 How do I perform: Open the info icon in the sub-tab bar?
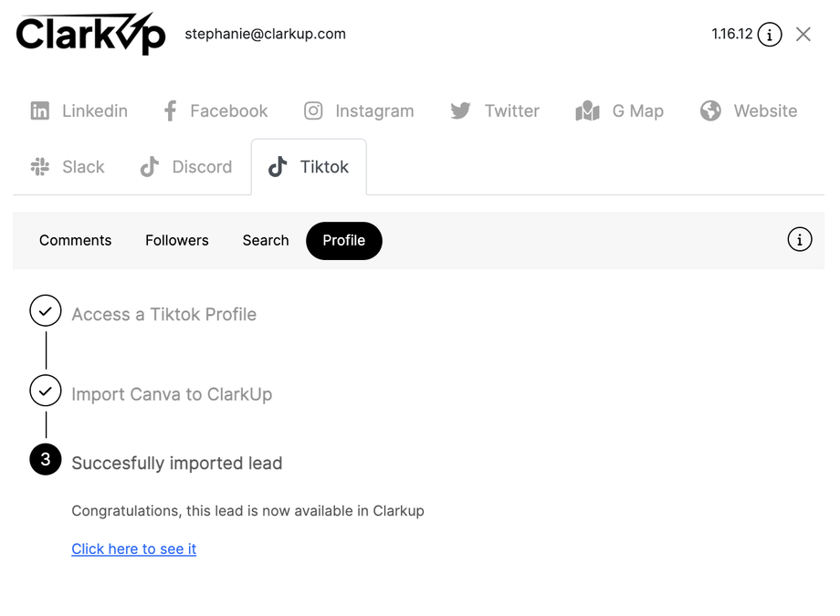point(799,240)
